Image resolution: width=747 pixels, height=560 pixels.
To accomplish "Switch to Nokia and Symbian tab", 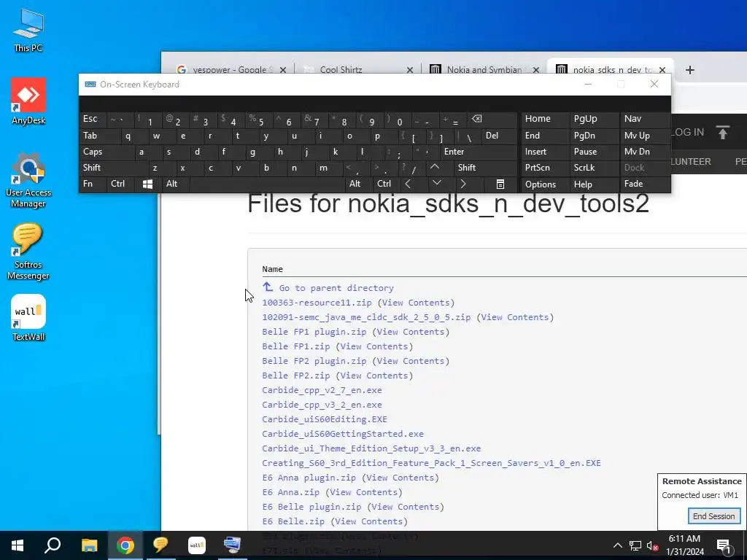I will pyautogui.click(x=484, y=70).
